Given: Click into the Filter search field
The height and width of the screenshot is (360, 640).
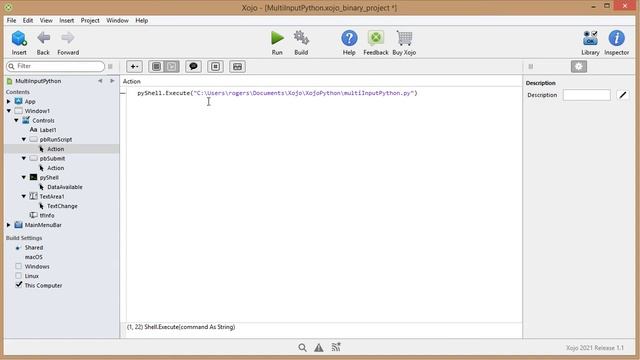Looking at the screenshot, I should [x=57, y=66].
